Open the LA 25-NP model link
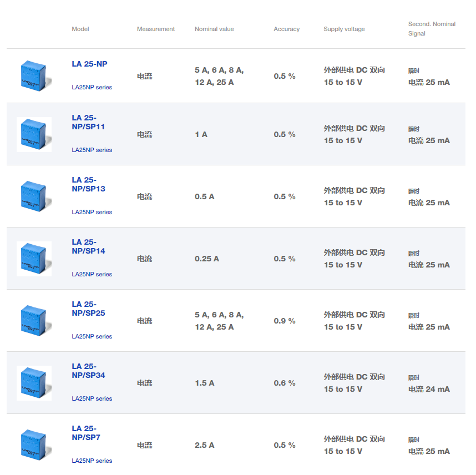The width and height of the screenshot is (476, 475). [x=89, y=64]
